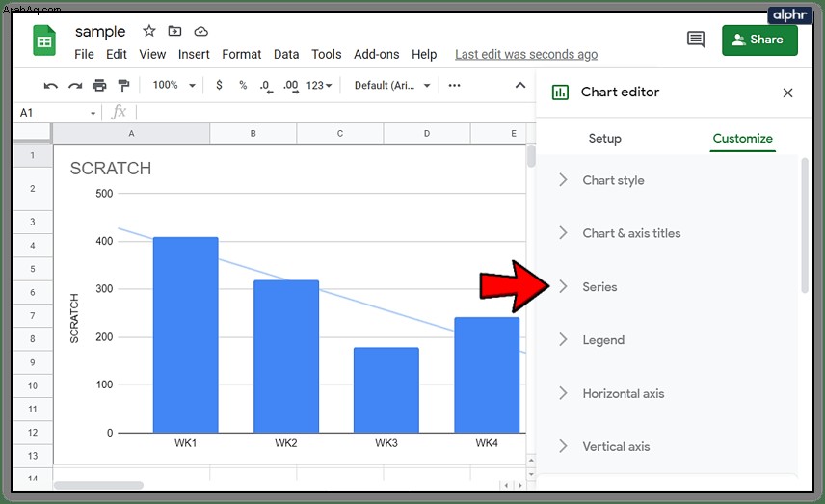Viewport: 825px width, 504px height.
Task: Open the Edit menu
Action: coord(117,54)
